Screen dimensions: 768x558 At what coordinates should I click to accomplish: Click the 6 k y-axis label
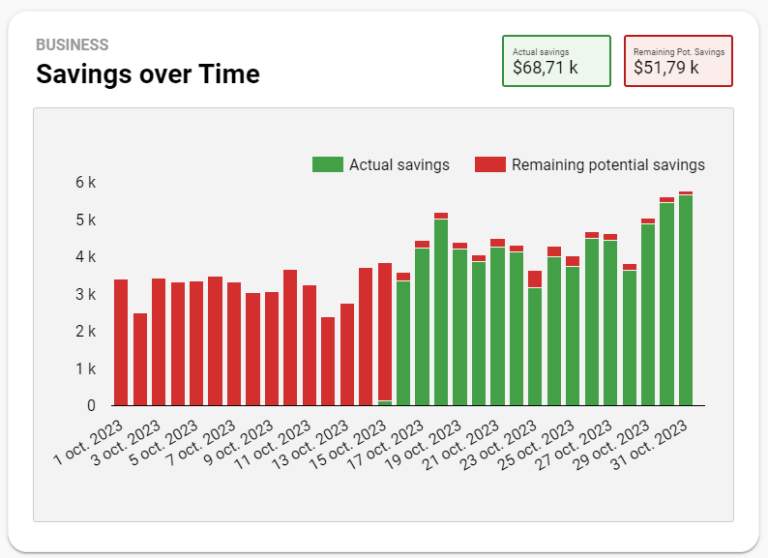tap(85, 183)
